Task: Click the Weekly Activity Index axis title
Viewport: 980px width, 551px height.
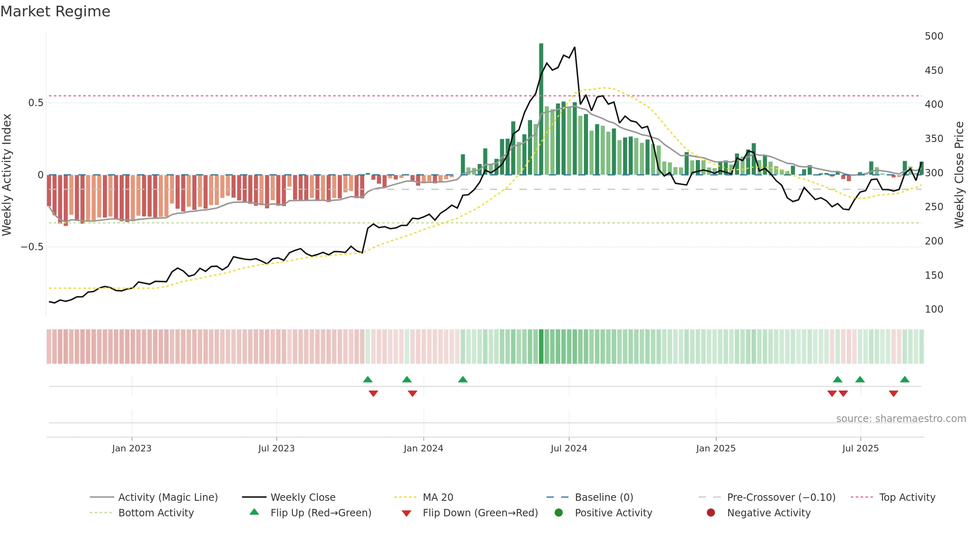Action: tap(7, 175)
